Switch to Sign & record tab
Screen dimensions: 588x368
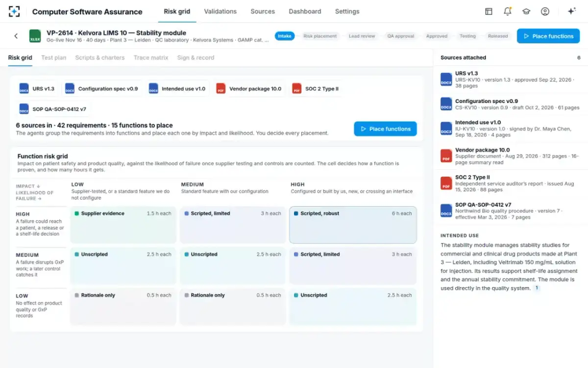tap(196, 57)
